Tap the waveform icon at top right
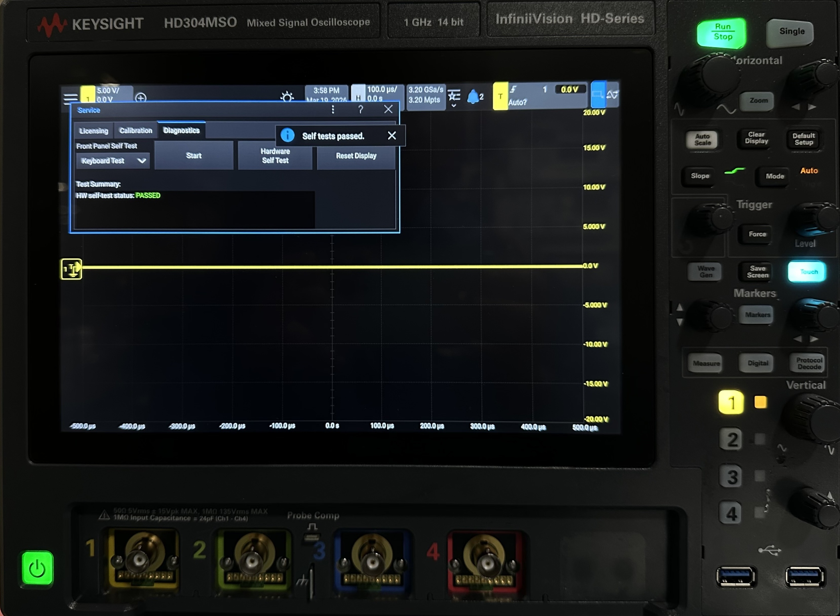840x616 pixels. [x=612, y=95]
